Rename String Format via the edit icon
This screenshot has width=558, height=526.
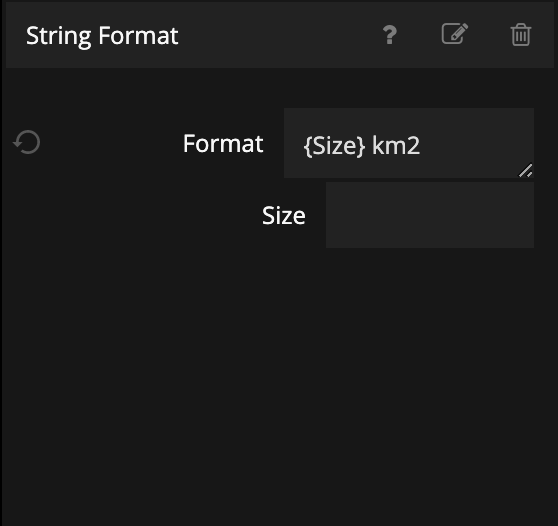tap(454, 34)
